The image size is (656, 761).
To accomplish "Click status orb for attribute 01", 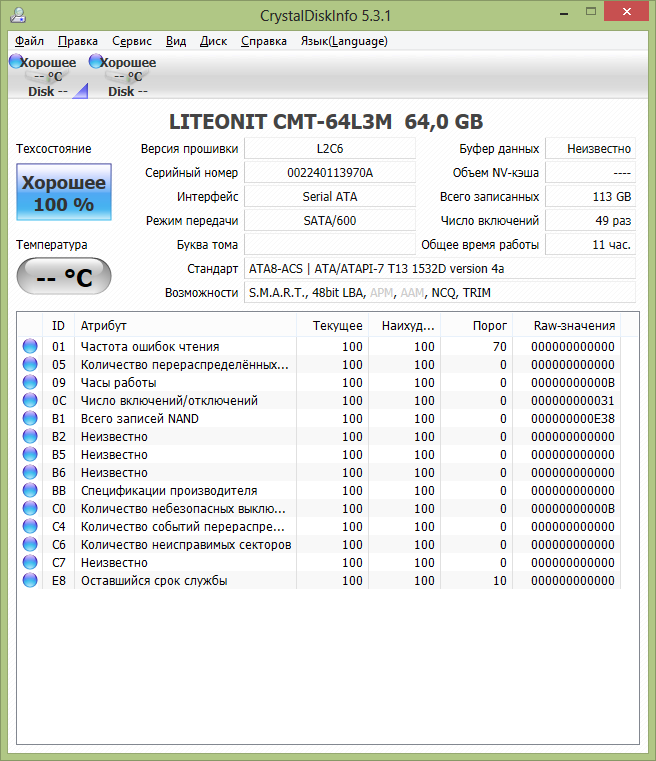I will [x=30, y=346].
